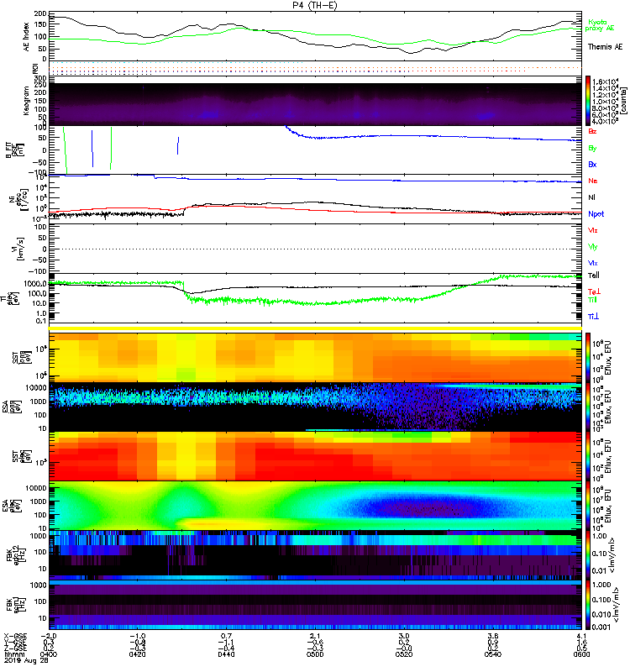Click the green "By" legend label
Viewport: 630px width, 672px height.
coord(592,149)
